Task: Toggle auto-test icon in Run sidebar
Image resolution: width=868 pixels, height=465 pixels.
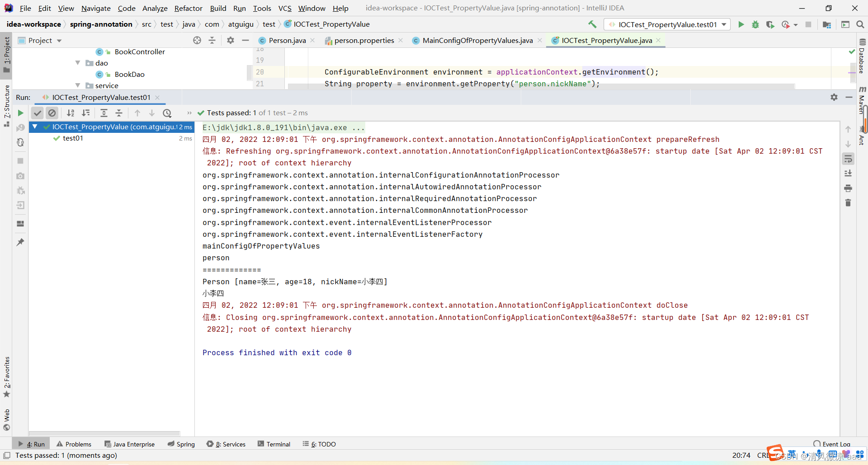Action: click(20, 143)
